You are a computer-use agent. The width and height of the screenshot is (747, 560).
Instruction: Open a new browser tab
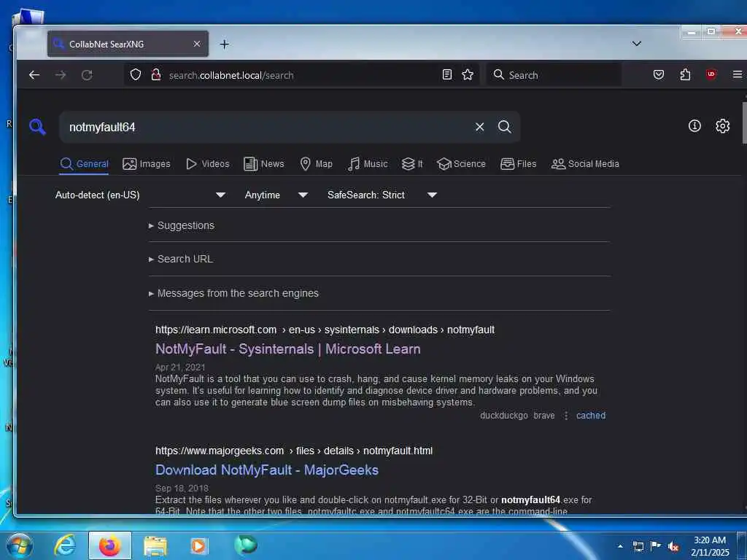(x=224, y=44)
